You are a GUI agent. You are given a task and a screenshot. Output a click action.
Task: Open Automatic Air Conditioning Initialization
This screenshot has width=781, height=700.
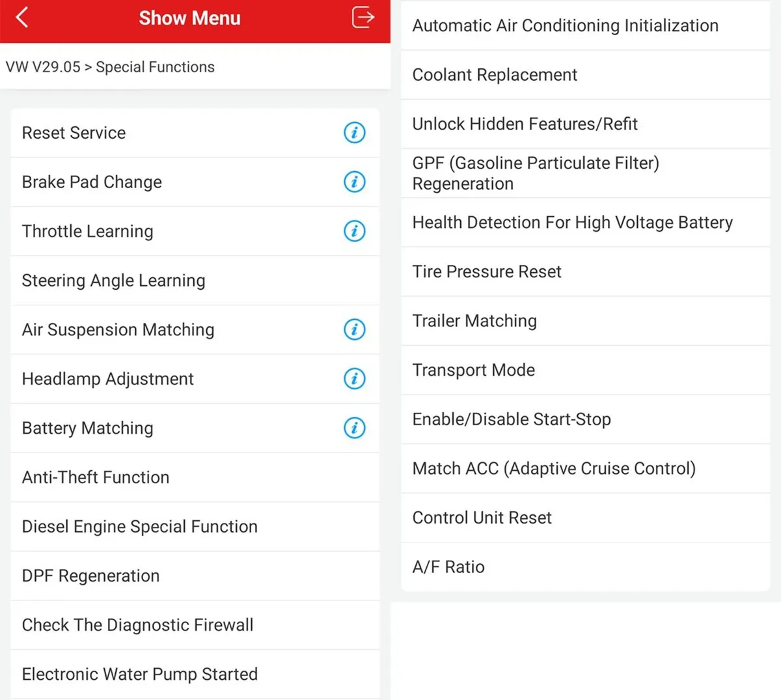(x=565, y=25)
